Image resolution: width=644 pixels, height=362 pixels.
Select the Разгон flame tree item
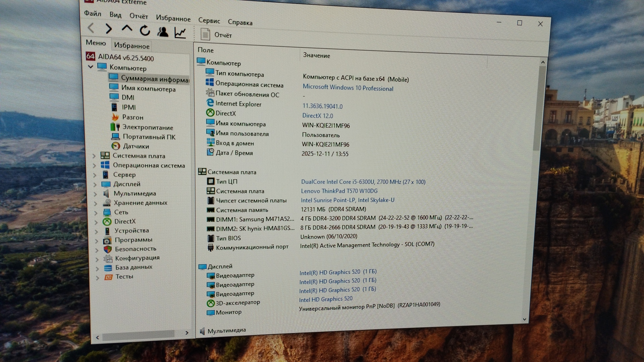(x=132, y=117)
